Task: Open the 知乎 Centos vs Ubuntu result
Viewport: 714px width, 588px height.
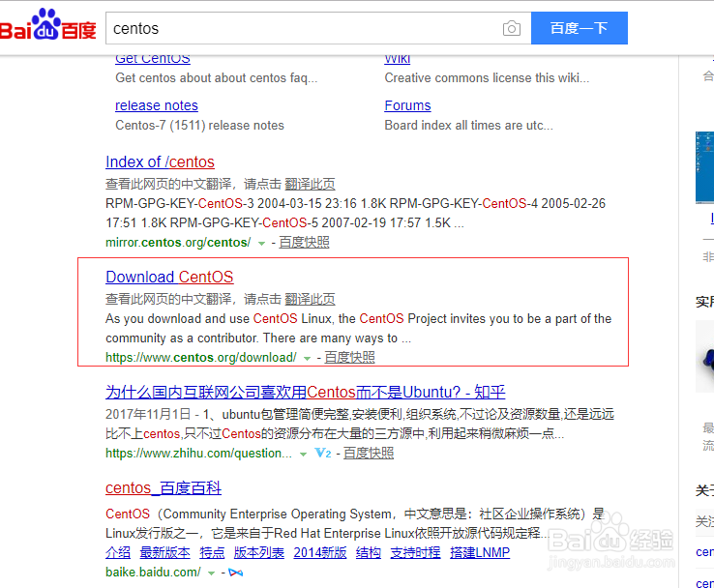Action: [x=305, y=392]
